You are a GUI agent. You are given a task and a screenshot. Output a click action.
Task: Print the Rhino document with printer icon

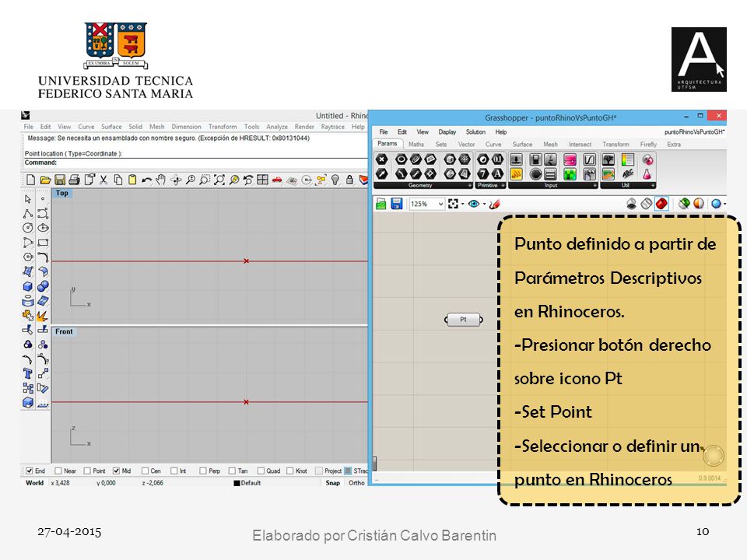[x=74, y=180]
